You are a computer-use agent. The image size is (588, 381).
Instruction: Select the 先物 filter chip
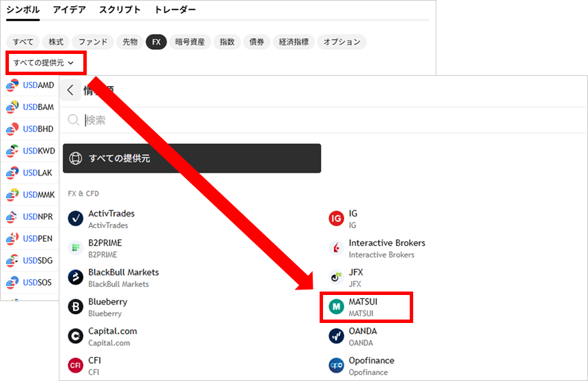130,42
